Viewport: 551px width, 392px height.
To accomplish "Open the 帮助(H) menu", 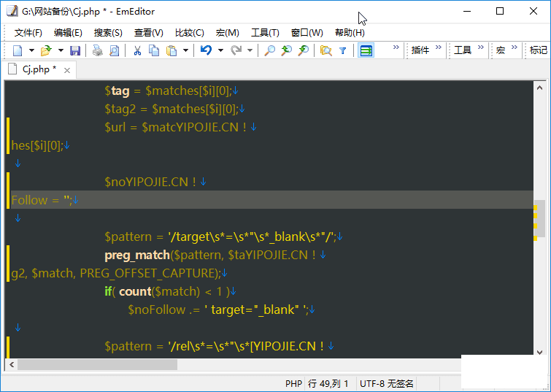I will [x=350, y=33].
